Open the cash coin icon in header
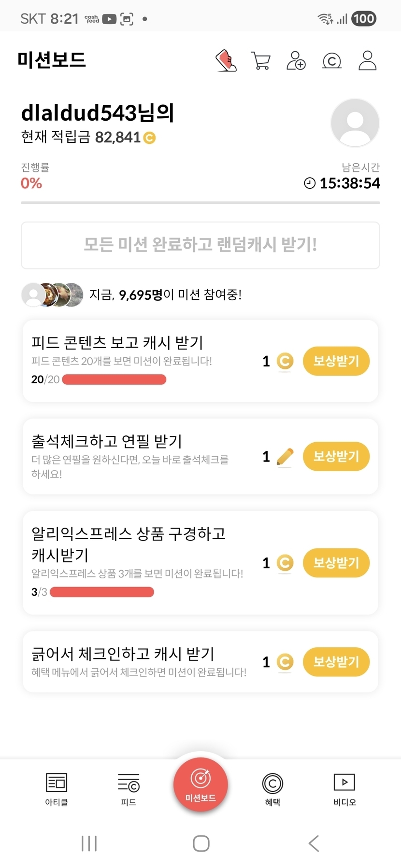Viewport: 401px width, 868px height. point(331,61)
